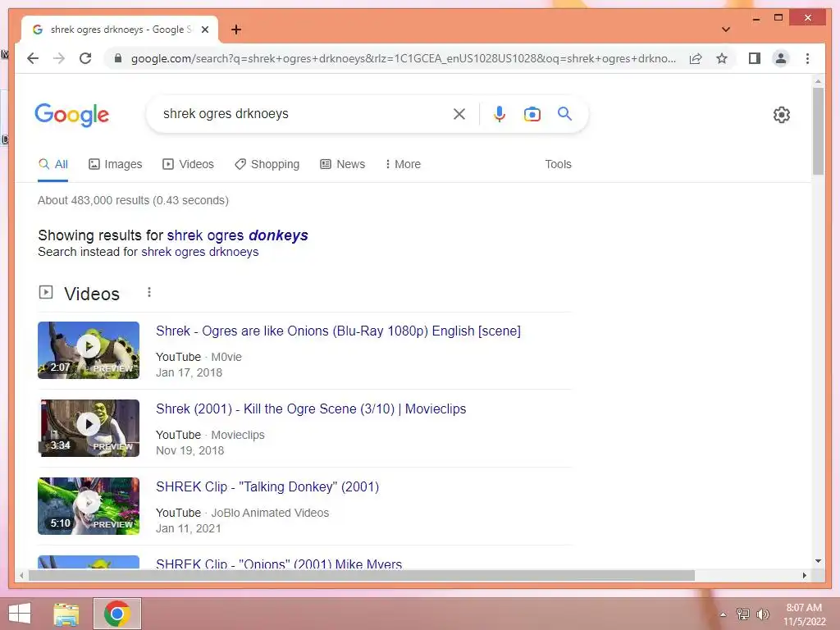The width and height of the screenshot is (840, 630).
Task: Open the volume control in the tray
Action: tap(763, 614)
